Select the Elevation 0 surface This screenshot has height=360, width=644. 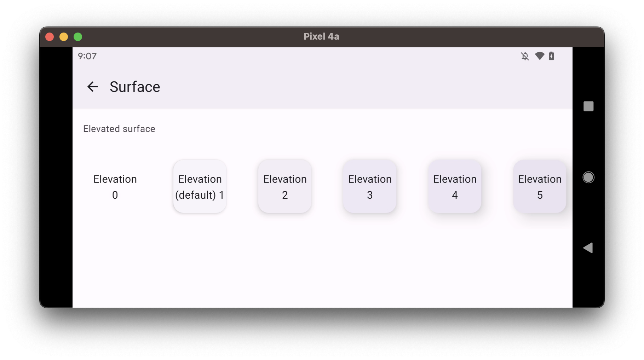click(115, 186)
